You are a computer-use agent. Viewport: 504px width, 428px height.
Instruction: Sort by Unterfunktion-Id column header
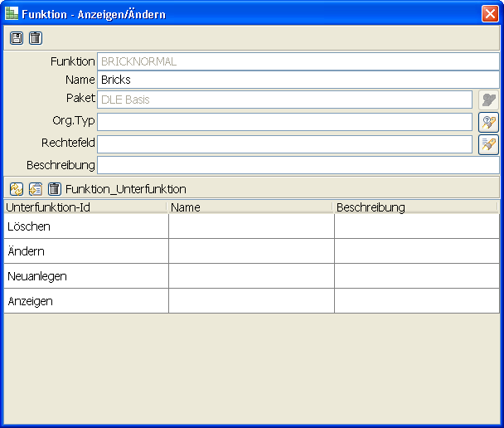[x=84, y=207]
